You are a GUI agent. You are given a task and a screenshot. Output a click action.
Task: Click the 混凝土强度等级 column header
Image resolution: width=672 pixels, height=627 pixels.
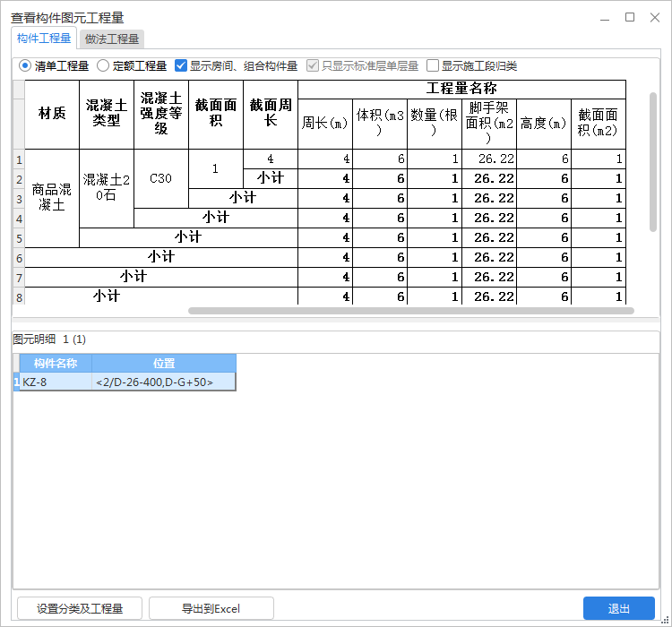click(161, 114)
